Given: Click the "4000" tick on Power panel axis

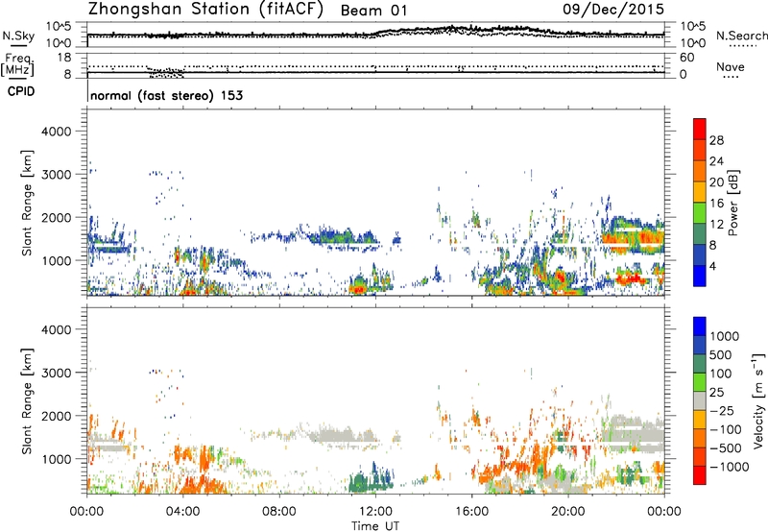Looking at the screenshot, I should click(56, 132).
